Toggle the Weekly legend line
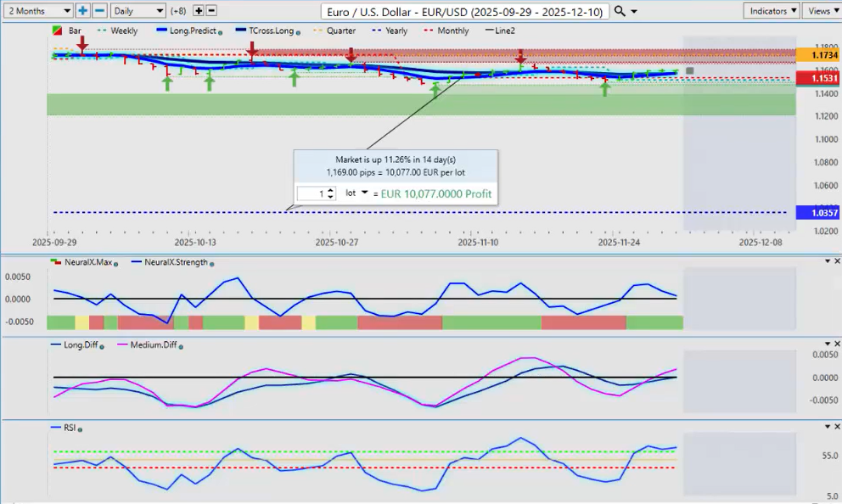Screen dimensions: 842x504 click(x=118, y=31)
